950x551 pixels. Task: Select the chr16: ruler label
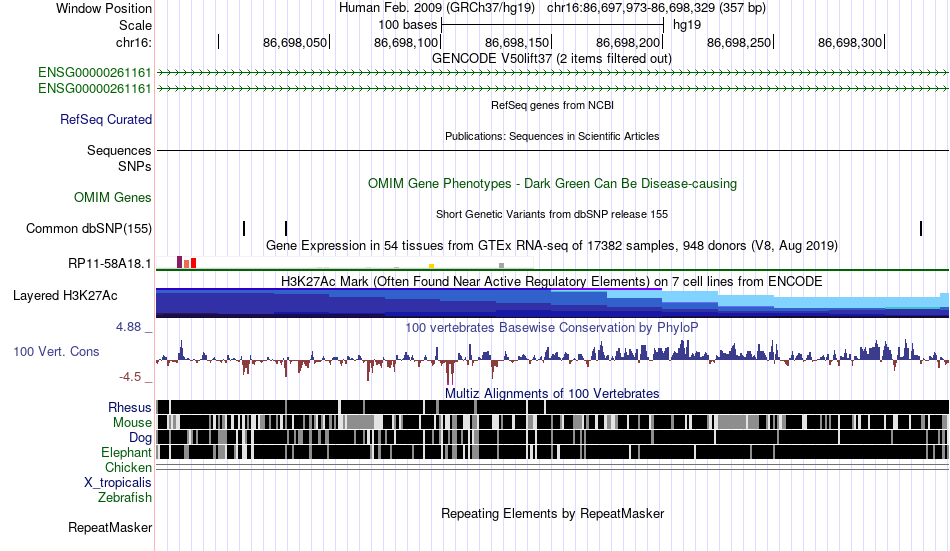pos(134,42)
